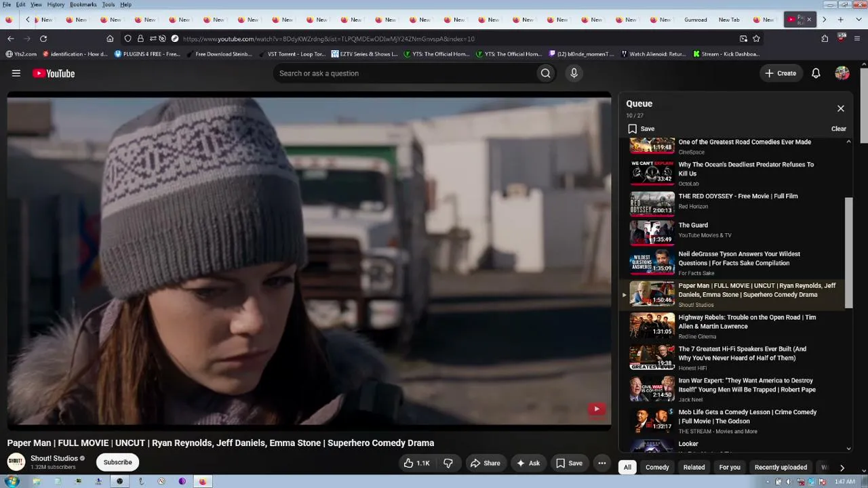This screenshot has width=868, height=488.
Task: Click the taskbar clock showing 1:47 AM
Action: [x=845, y=482]
